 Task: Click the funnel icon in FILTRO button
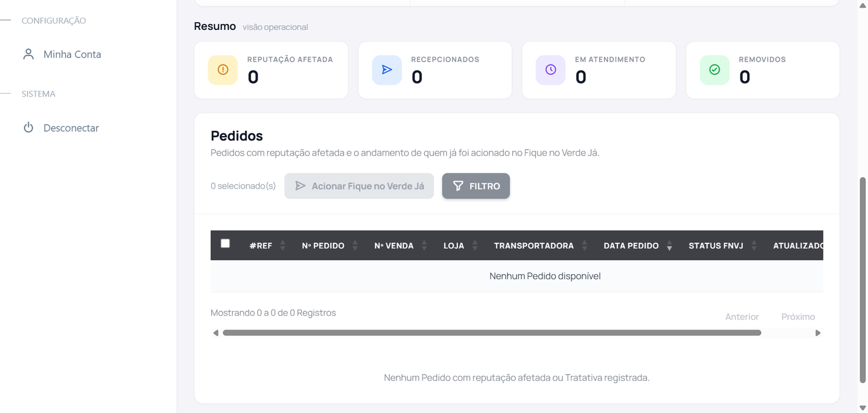458,186
